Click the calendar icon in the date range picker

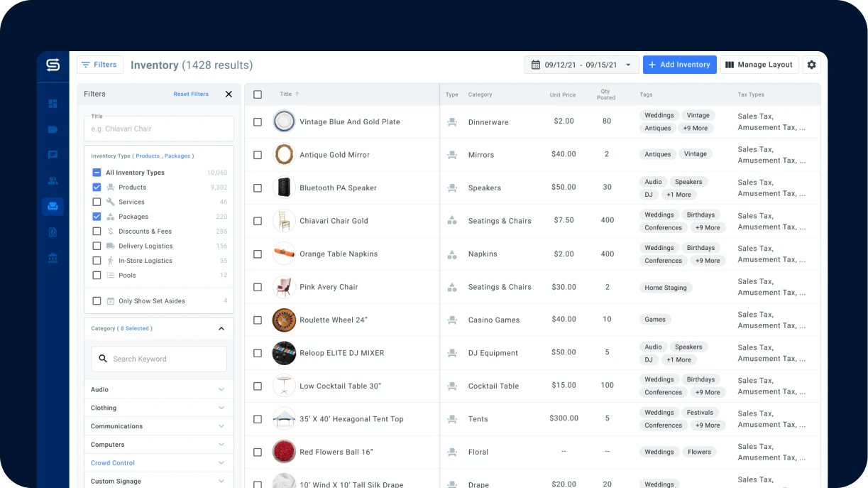click(537, 64)
